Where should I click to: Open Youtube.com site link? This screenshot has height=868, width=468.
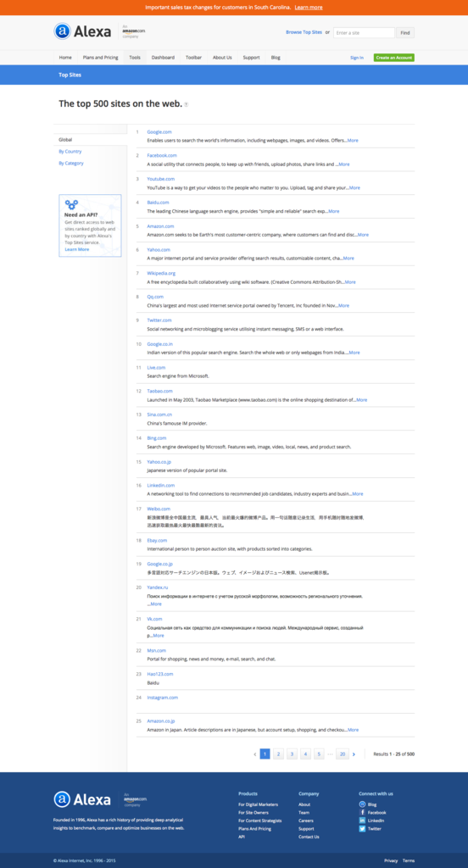tap(160, 179)
